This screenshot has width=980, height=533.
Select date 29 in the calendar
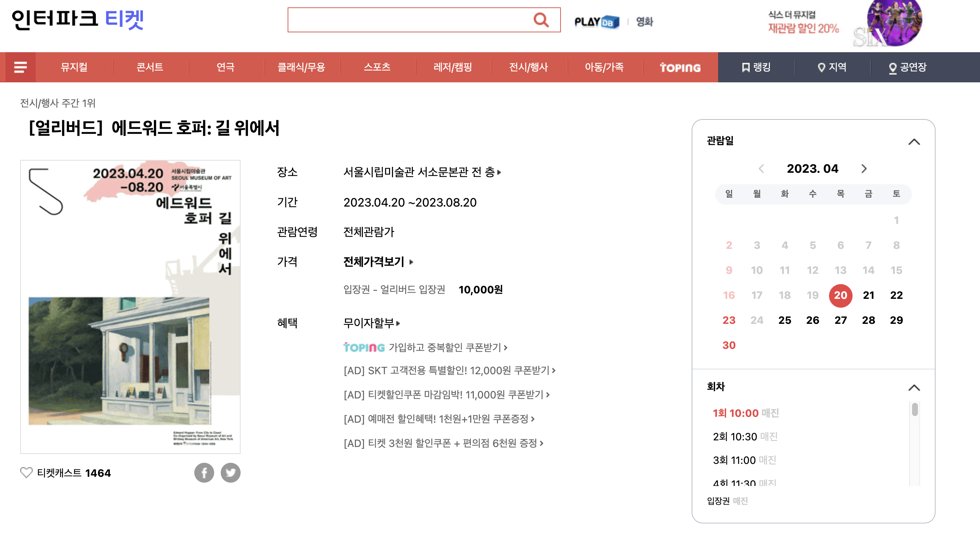click(896, 320)
